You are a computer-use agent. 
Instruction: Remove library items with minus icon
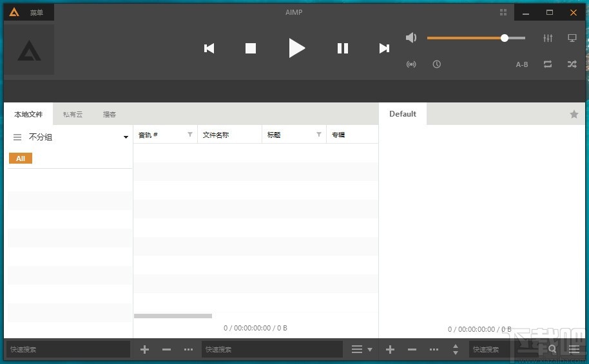(166, 350)
